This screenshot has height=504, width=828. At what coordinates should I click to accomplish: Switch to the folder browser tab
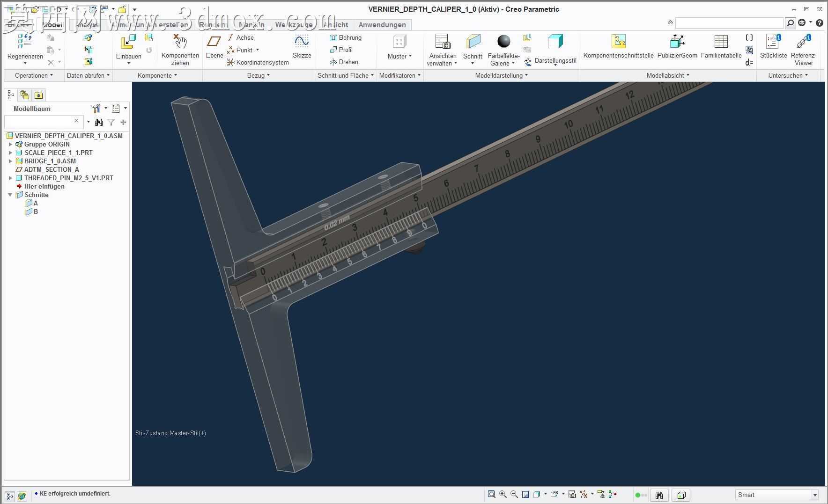point(24,95)
